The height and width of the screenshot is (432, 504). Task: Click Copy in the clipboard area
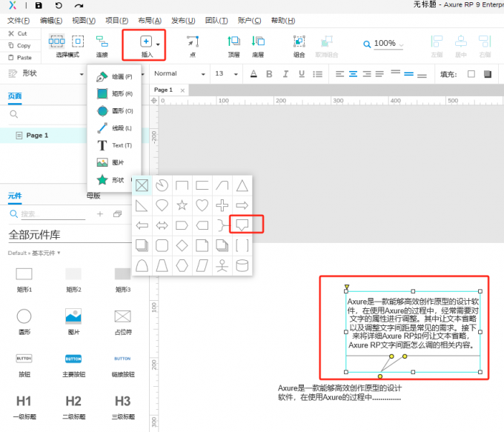pyautogui.click(x=19, y=46)
